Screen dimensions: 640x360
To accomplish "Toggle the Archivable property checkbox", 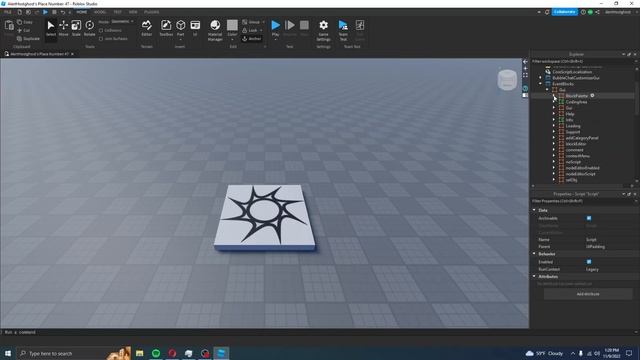I will coord(589,218).
